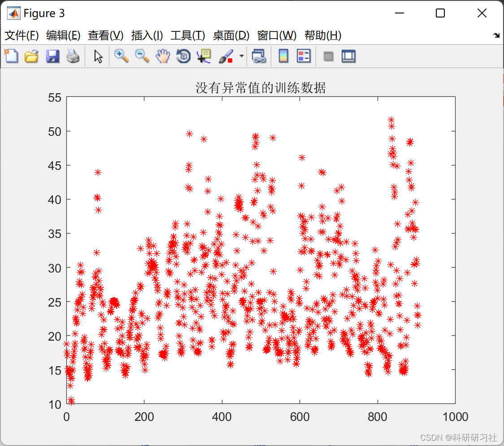Open the 工具(T) menu

point(188,35)
